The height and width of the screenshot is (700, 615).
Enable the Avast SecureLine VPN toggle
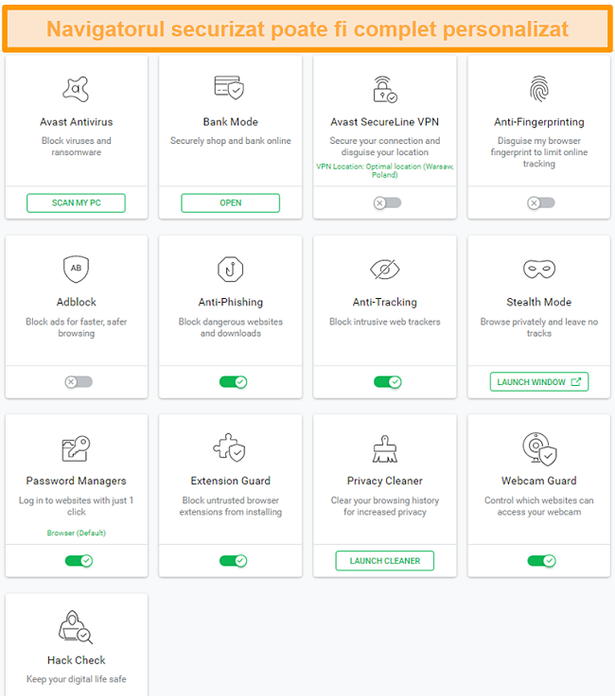(x=387, y=203)
